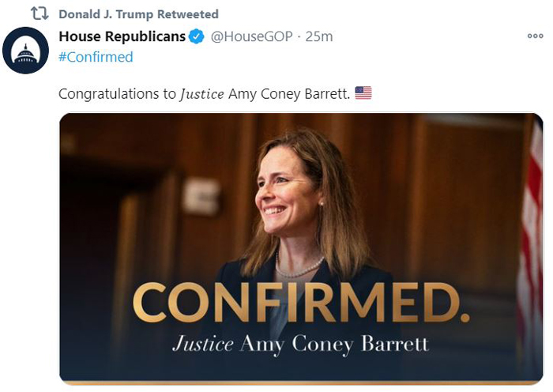The image size is (553, 392).
Task: Click the gold bar at the image's bottom edge
Action: pyautogui.click(x=301, y=383)
